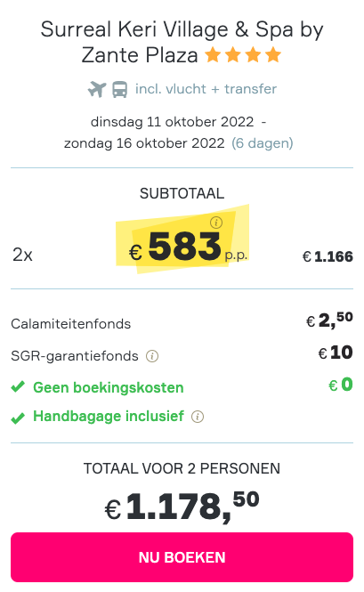Viewport: 364px width, 592px height.
Task: Click incl. vlucht + transfer text
Action: click(x=206, y=89)
